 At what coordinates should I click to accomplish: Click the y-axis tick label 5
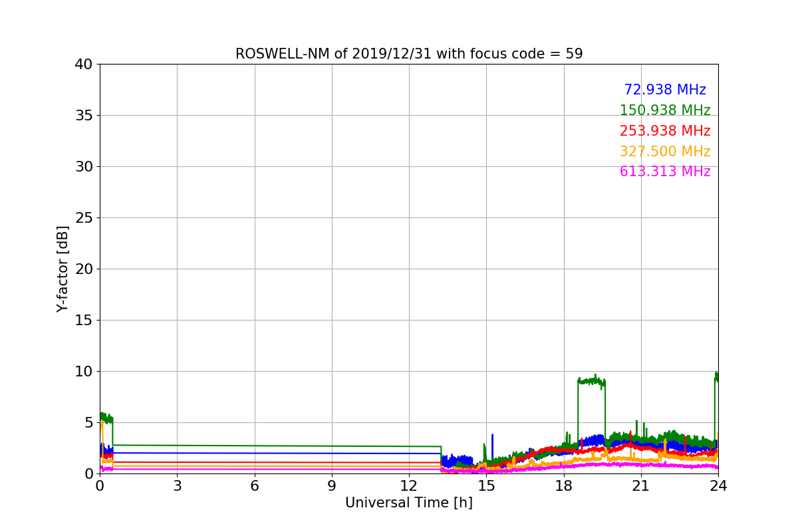click(88, 423)
